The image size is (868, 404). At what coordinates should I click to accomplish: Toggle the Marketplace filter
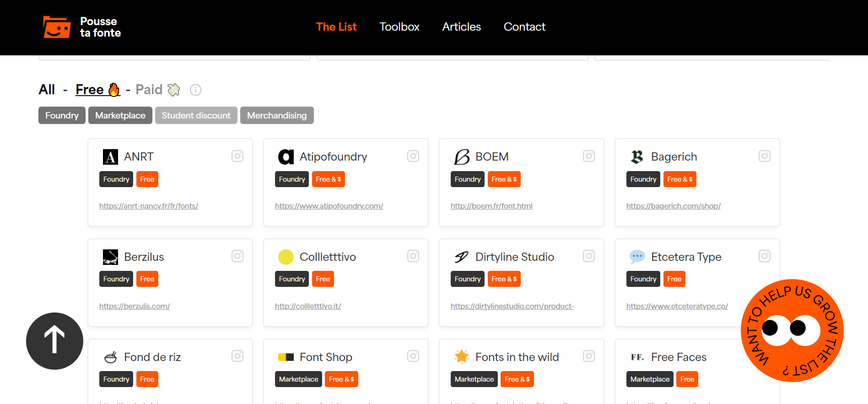click(120, 115)
